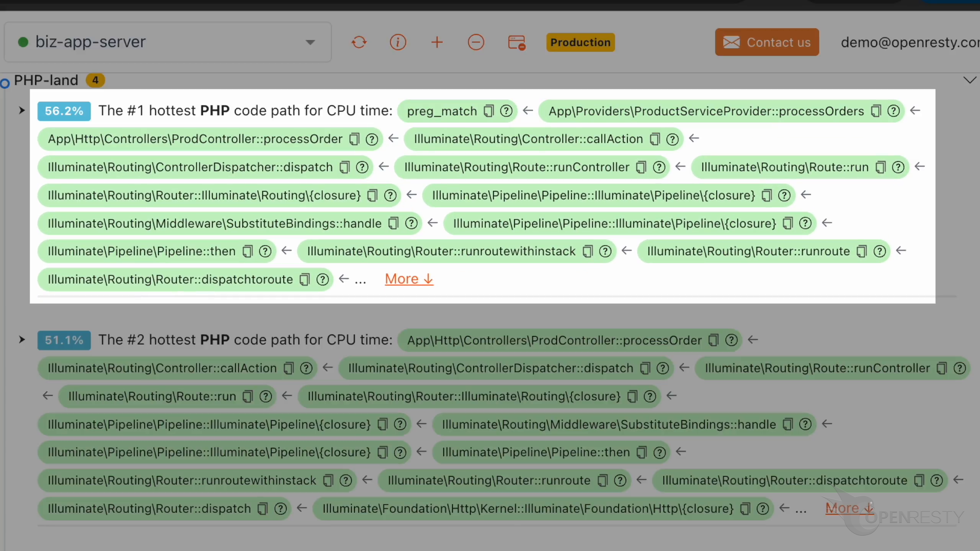Copy Route::runController in path #1
The width and height of the screenshot is (980, 551).
point(641,167)
